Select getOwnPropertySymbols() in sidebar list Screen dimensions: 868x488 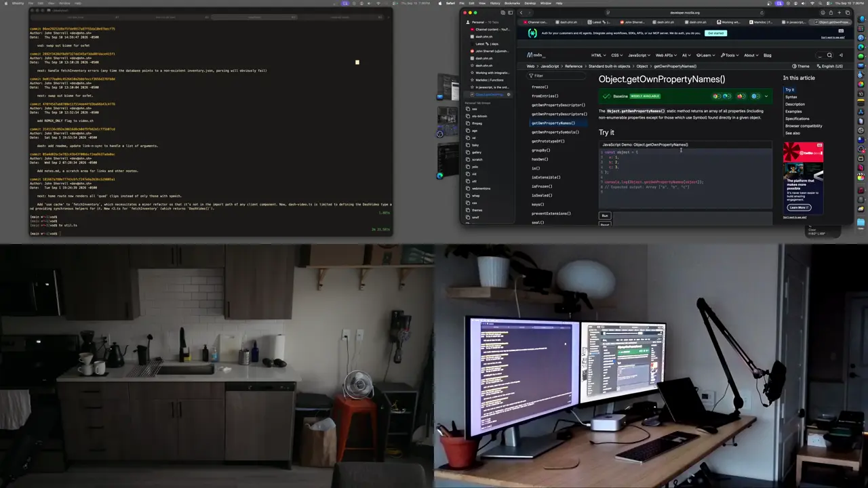tap(555, 132)
